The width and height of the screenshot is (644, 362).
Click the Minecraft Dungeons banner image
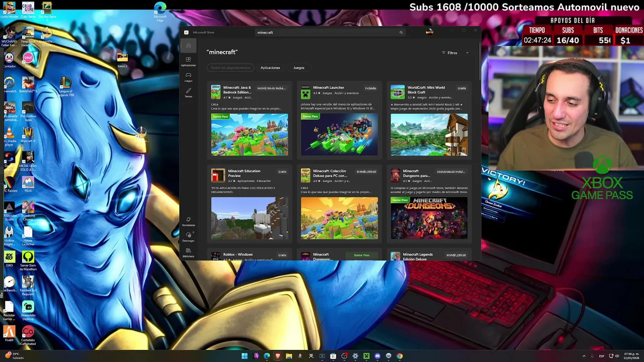click(x=429, y=218)
